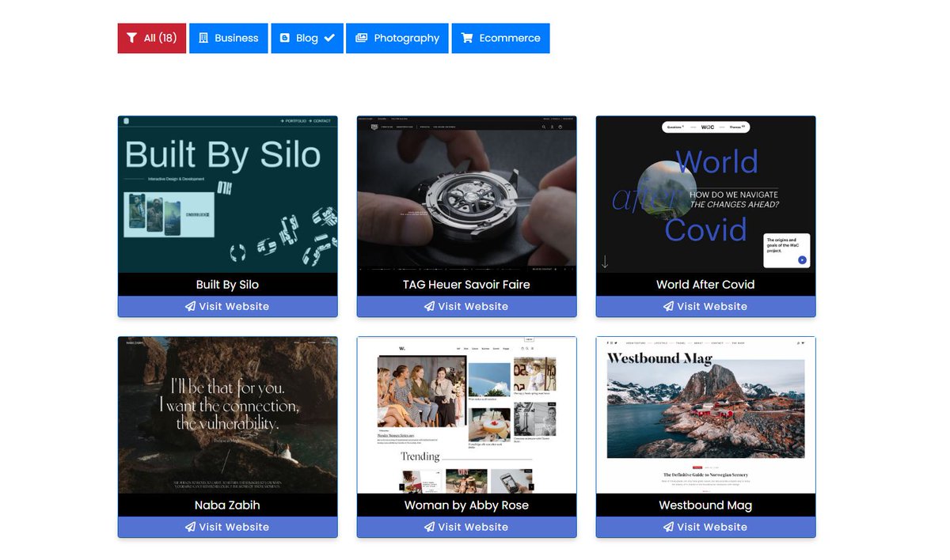Click the Westbound Mag title caption
This screenshot has height=560, width=950.
pos(706,505)
